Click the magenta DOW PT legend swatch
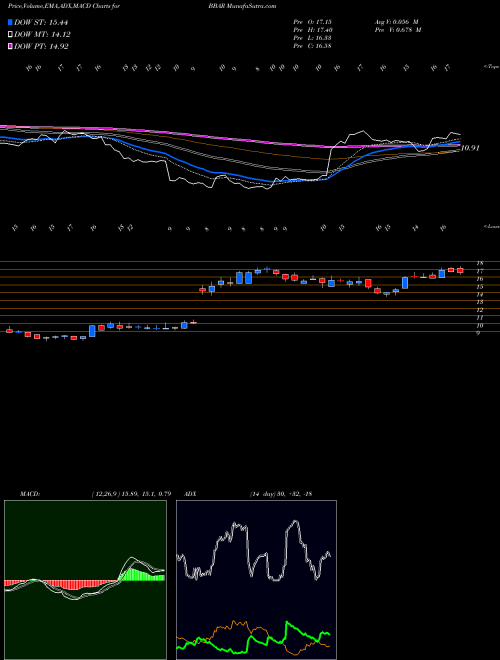 pyautogui.click(x=10, y=47)
